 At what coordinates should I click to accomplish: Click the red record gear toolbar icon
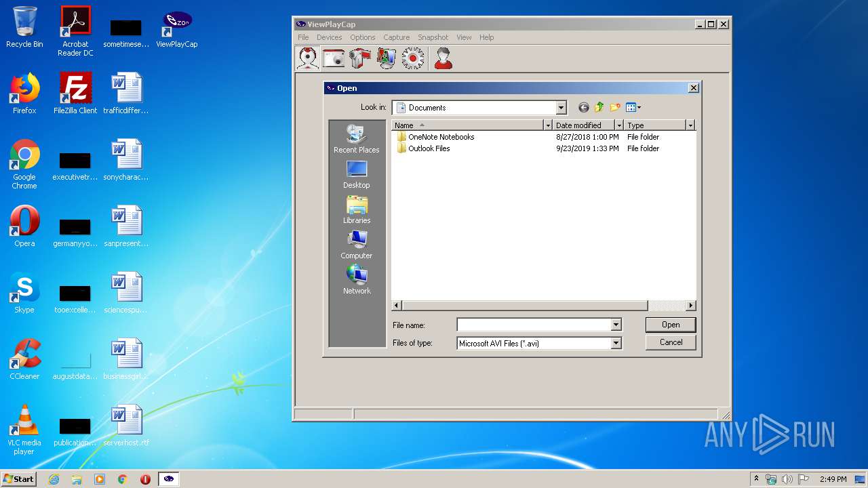(412, 58)
